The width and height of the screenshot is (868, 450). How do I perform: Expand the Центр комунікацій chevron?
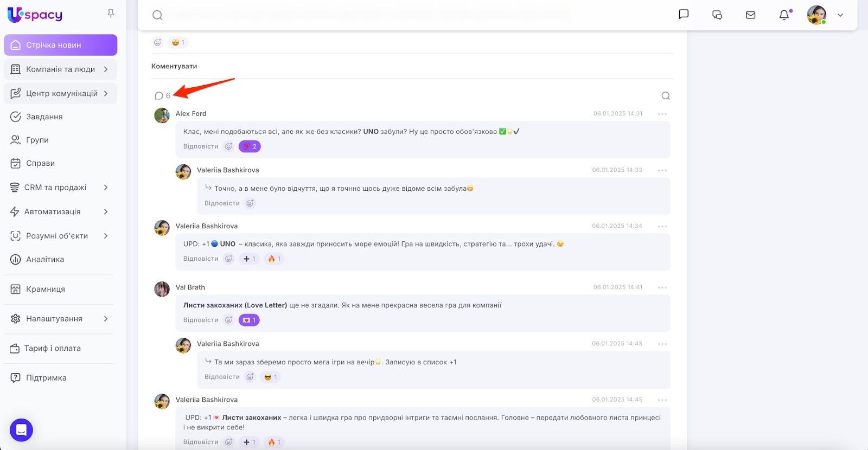106,93
